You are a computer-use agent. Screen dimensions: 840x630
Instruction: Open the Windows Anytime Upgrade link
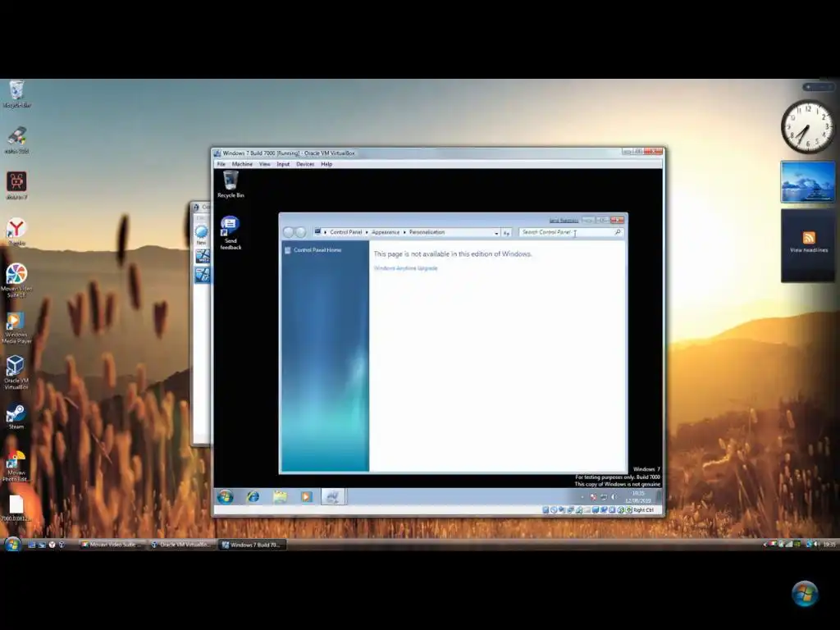[x=405, y=268]
